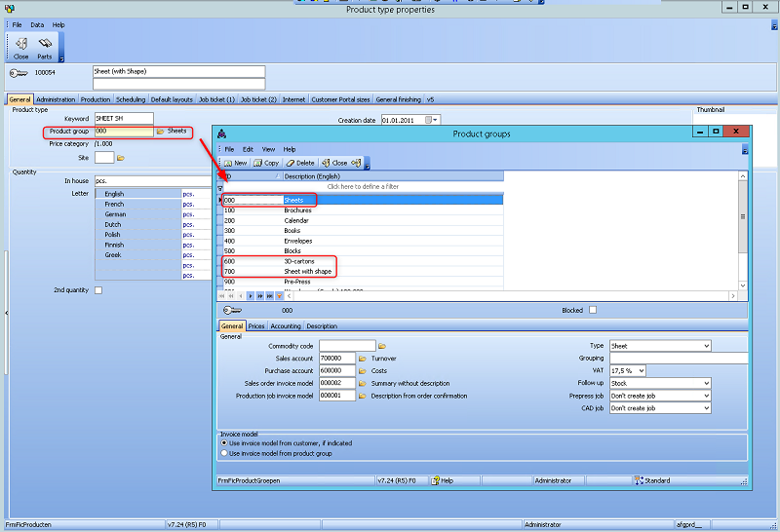Jump to last record navigator arrow
Image resolution: width=780 pixels, height=532 pixels.
(270, 296)
